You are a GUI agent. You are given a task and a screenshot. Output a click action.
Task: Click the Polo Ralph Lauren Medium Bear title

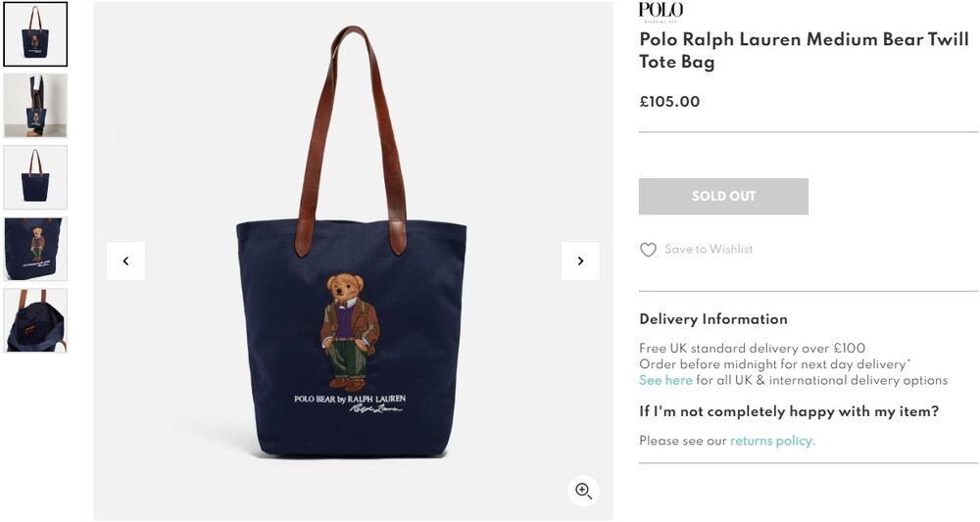[804, 50]
